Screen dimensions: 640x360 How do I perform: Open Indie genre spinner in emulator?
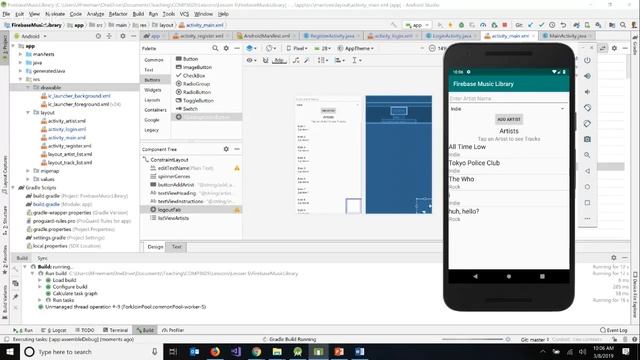508,109
